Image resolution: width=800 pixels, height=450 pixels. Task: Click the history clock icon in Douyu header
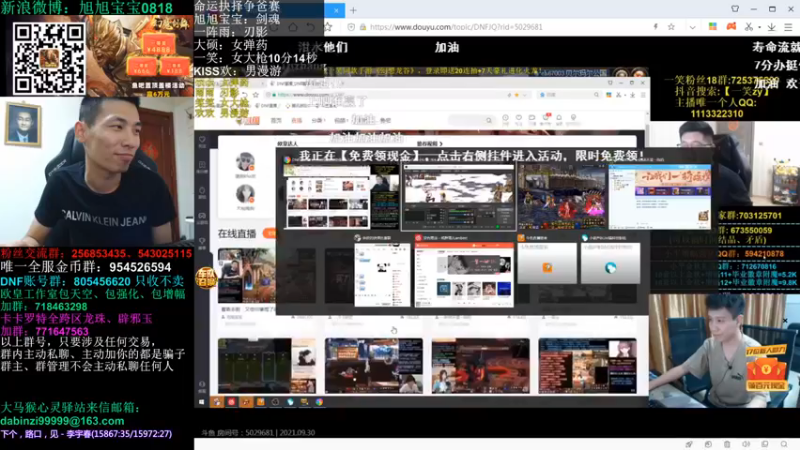pyautogui.click(x=505, y=119)
